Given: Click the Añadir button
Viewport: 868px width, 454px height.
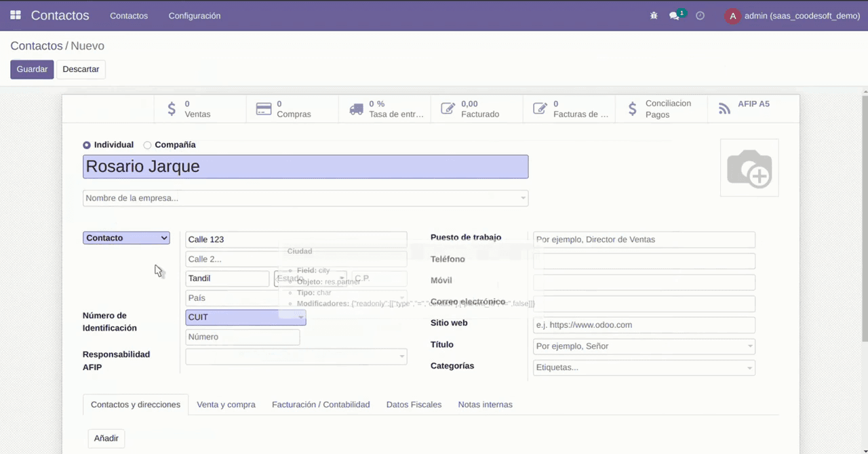Looking at the screenshot, I should coord(106,438).
